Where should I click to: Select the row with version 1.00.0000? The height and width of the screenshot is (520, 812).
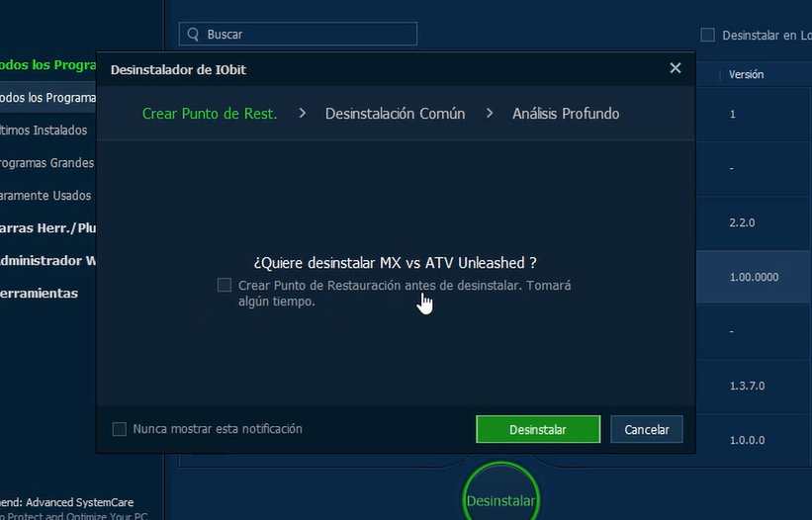754,277
